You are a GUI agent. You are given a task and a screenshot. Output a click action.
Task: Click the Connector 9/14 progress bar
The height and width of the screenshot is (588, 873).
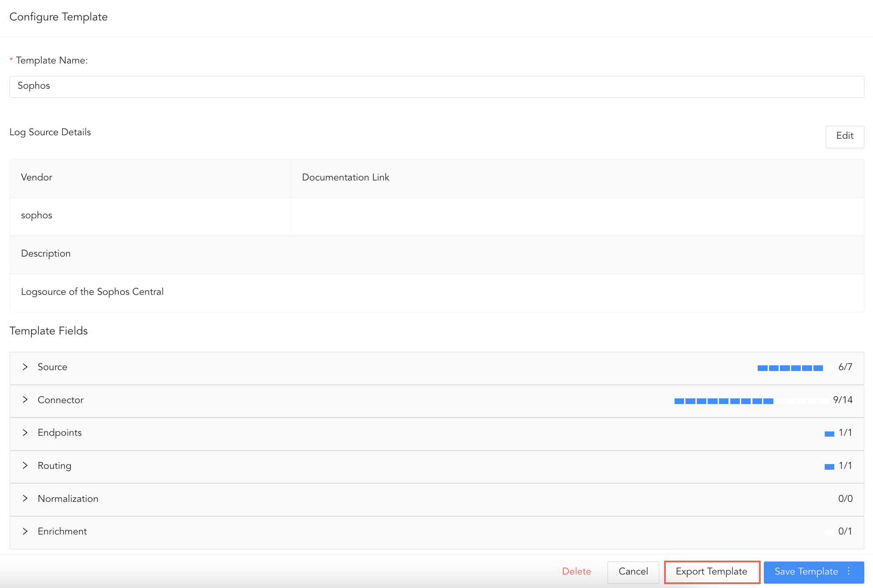[751, 401]
